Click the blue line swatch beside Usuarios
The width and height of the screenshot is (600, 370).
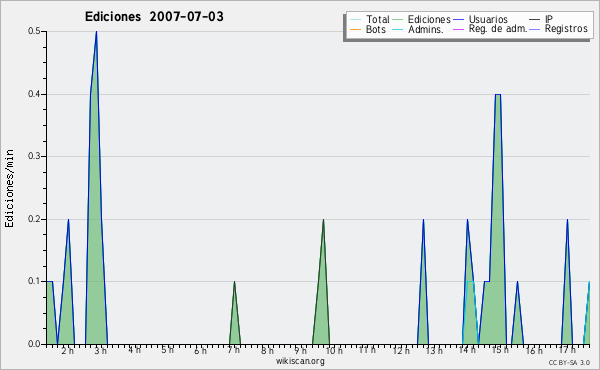(x=458, y=20)
